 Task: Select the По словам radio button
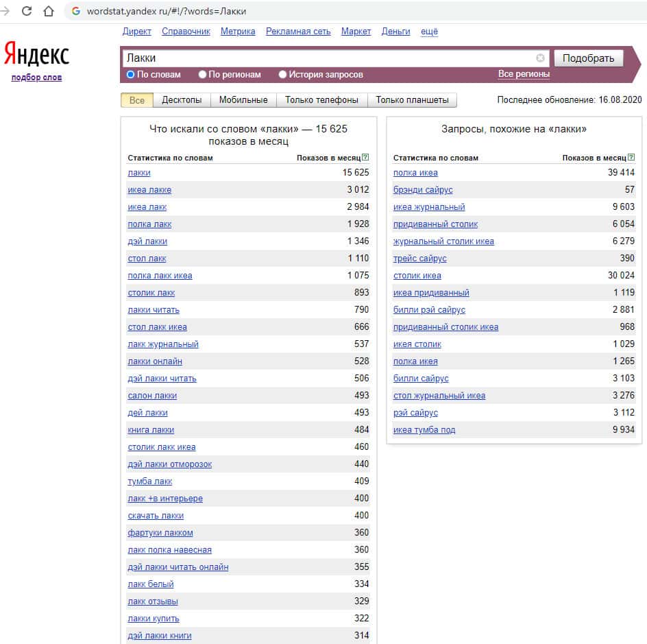[130, 74]
